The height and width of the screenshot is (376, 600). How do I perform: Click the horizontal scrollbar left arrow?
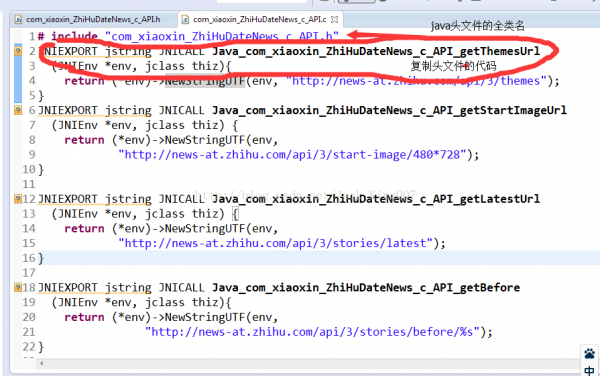pyautogui.click(x=41, y=363)
